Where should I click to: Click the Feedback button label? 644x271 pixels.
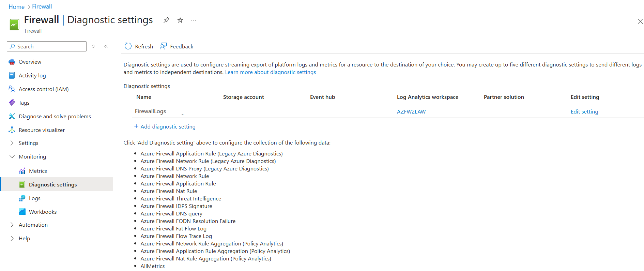pos(182,46)
